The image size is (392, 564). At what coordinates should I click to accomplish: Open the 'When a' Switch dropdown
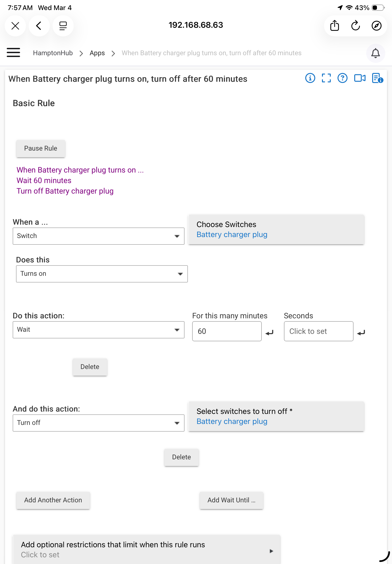(98, 236)
